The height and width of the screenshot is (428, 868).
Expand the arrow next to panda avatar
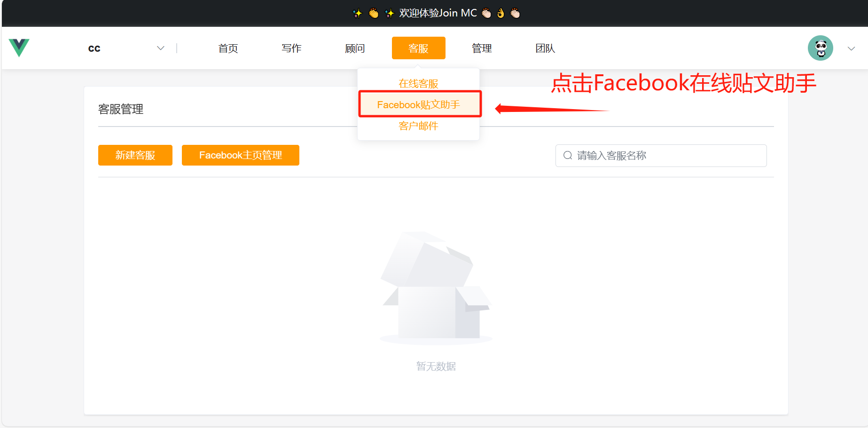(851, 48)
